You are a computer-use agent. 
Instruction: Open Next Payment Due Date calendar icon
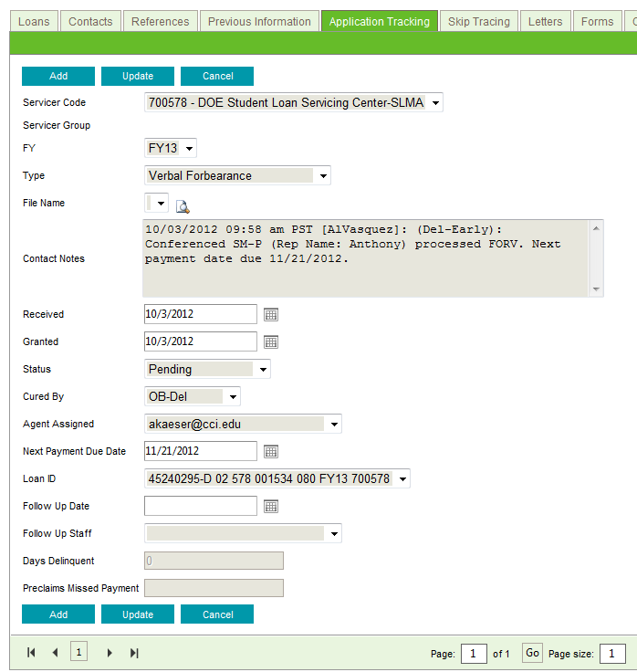[x=270, y=451]
